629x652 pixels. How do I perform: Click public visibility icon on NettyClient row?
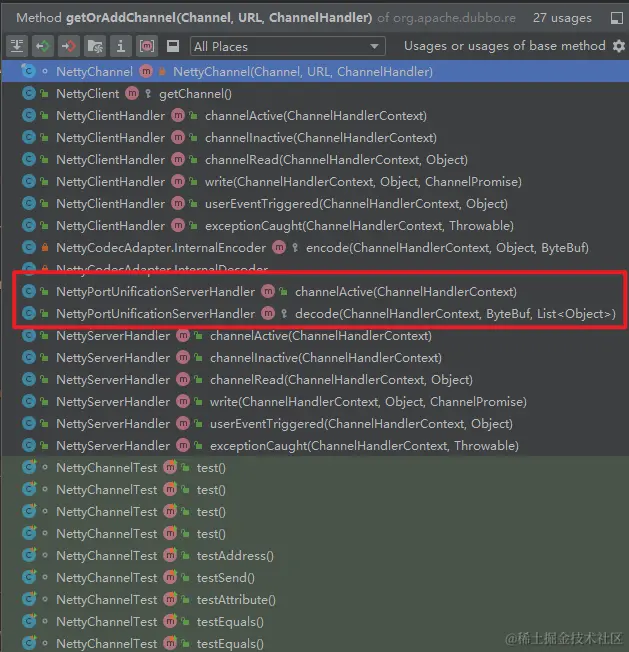coord(44,94)
